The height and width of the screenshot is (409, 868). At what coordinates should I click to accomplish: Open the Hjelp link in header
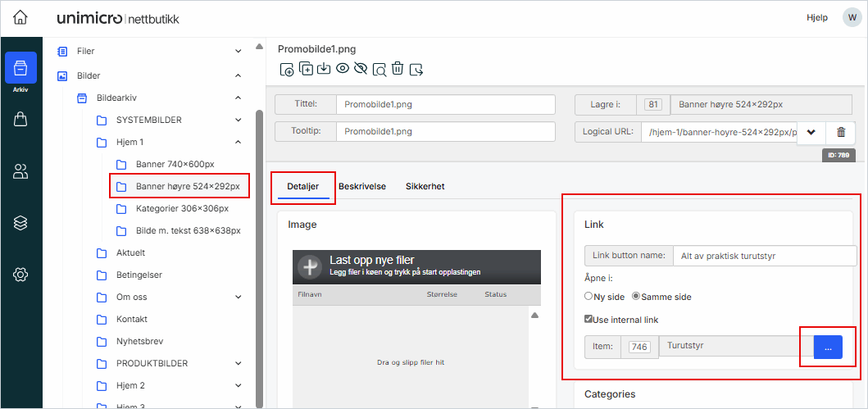[817, 17]
